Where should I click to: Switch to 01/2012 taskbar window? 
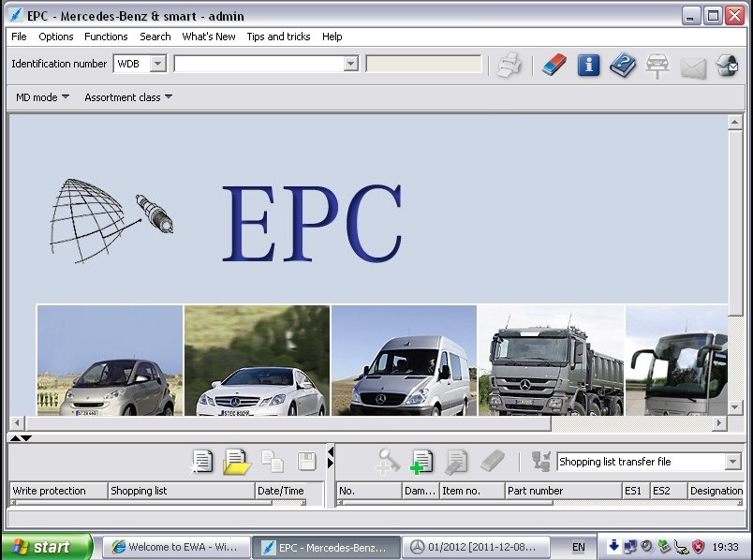point(476,547)
